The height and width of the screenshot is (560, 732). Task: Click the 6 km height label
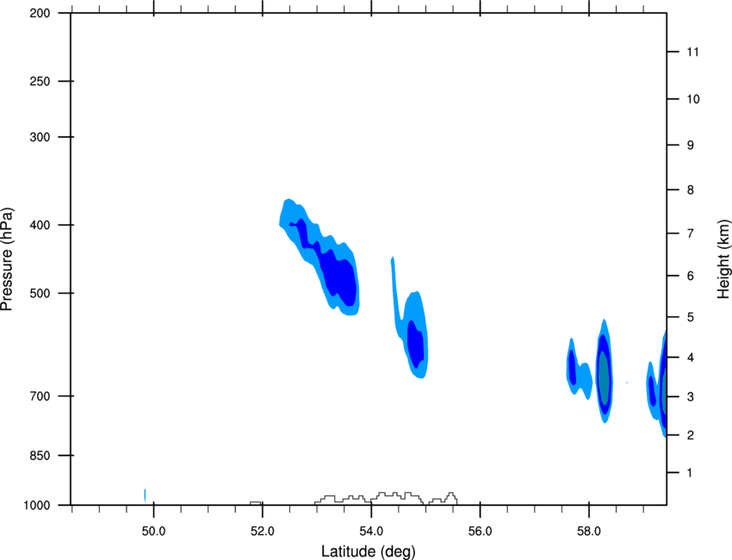[691, 276]
